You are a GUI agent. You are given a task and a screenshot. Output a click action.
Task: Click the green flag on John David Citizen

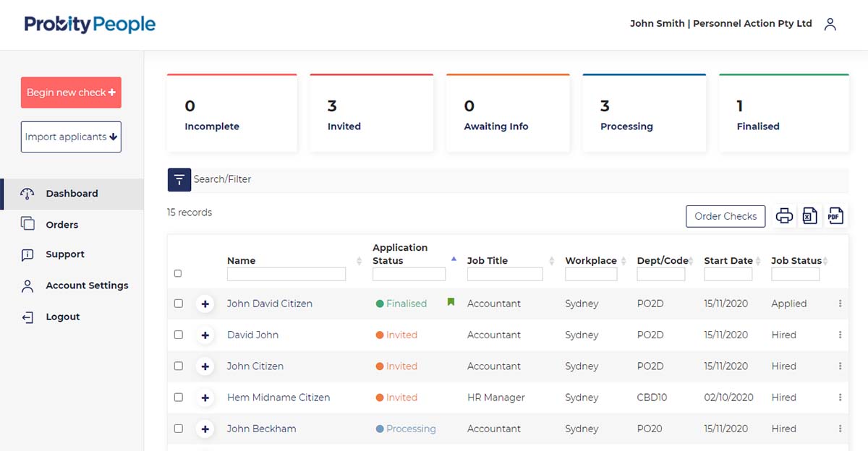[451, 302]
